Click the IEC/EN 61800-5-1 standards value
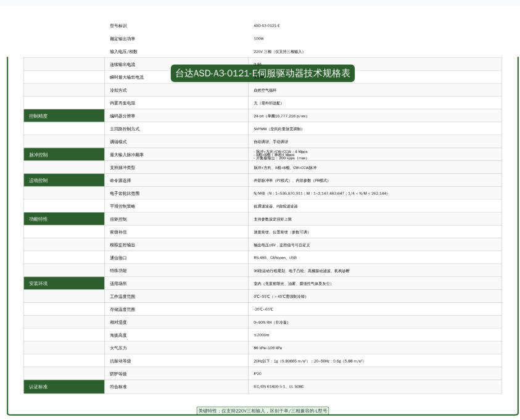Screen dimensions: 520x420 [278, 387]
